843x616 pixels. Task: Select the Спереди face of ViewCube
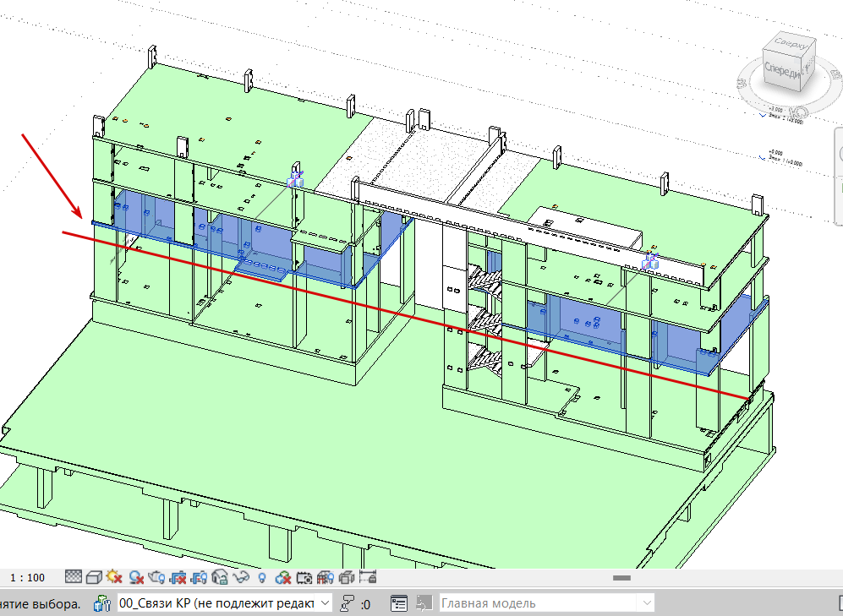[783, 70]
